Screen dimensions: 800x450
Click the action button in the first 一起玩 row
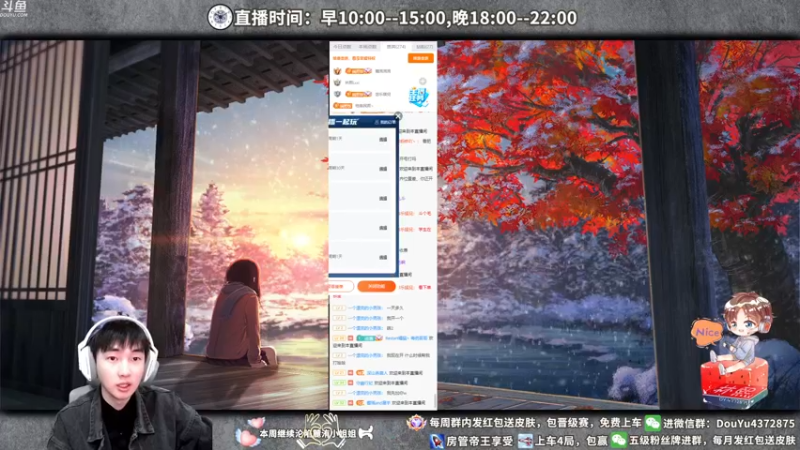pos(383,139)
